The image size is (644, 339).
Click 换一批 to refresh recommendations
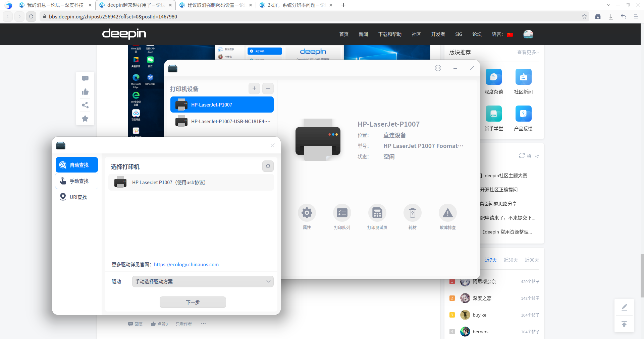529,156
